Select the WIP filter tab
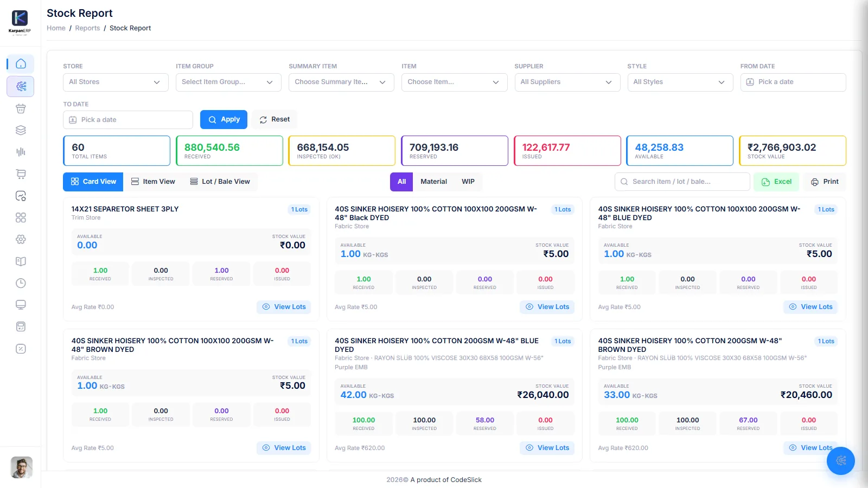The image size is (868, 488). click(x=468, y=182)
